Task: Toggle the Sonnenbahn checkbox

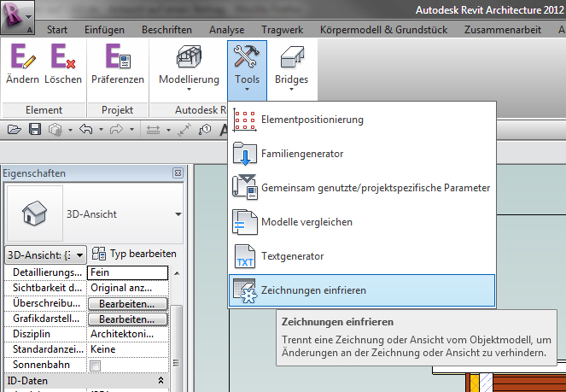Action: (x=96, y=366)
